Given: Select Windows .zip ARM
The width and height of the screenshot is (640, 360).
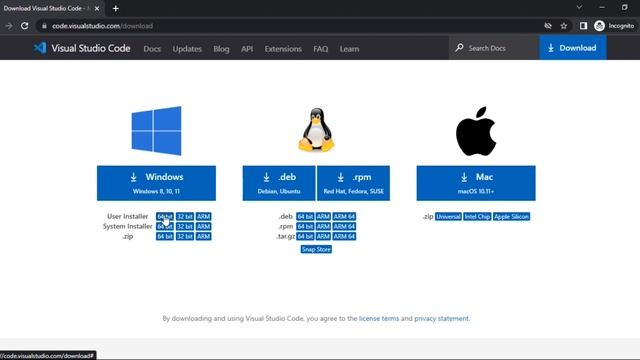Looking at the screenshot, I should click(203, 236).
